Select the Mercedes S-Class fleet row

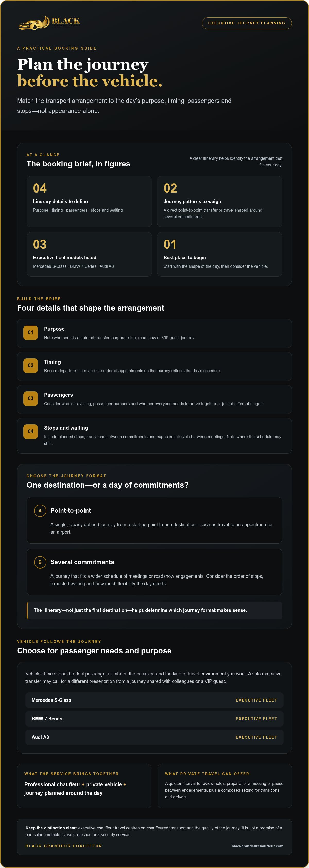click(x=154, y=700)
